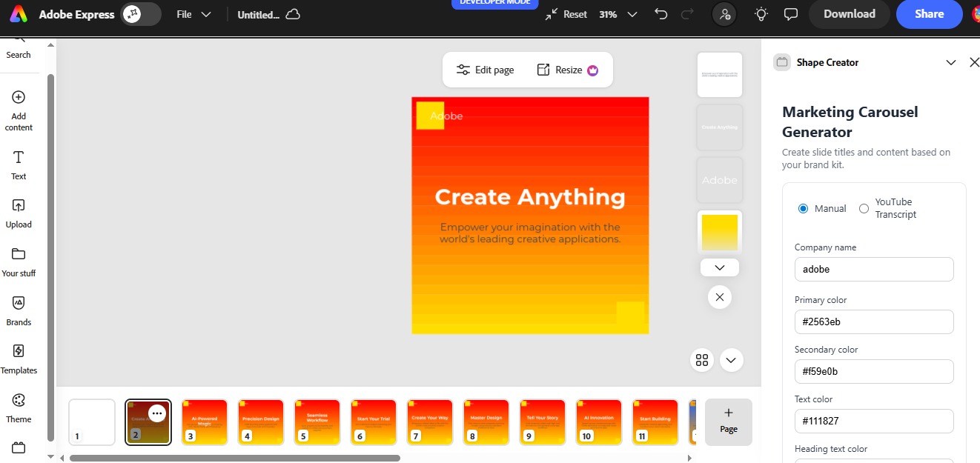Select the Adobe text layer thumbnail

tap(720, 180)
